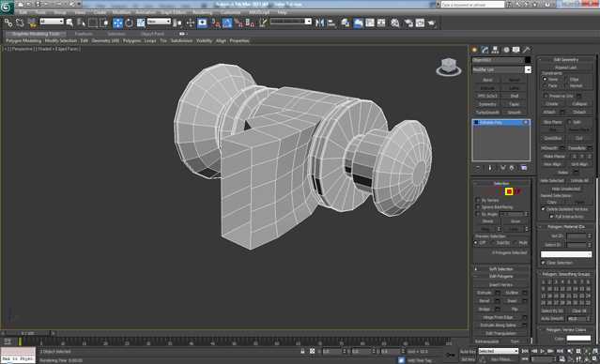600x364 pixels.
Task: Tick the Split checkbox
Action: point(569,122)
